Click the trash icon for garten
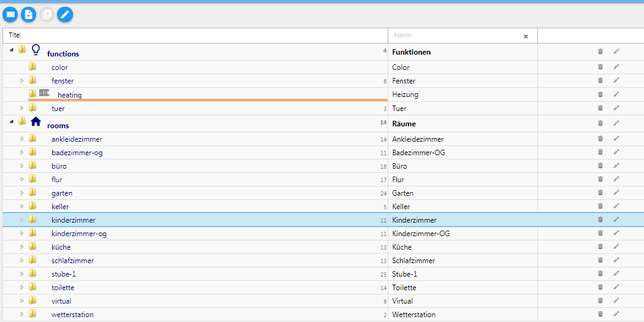644x322 pixels. 600,193
